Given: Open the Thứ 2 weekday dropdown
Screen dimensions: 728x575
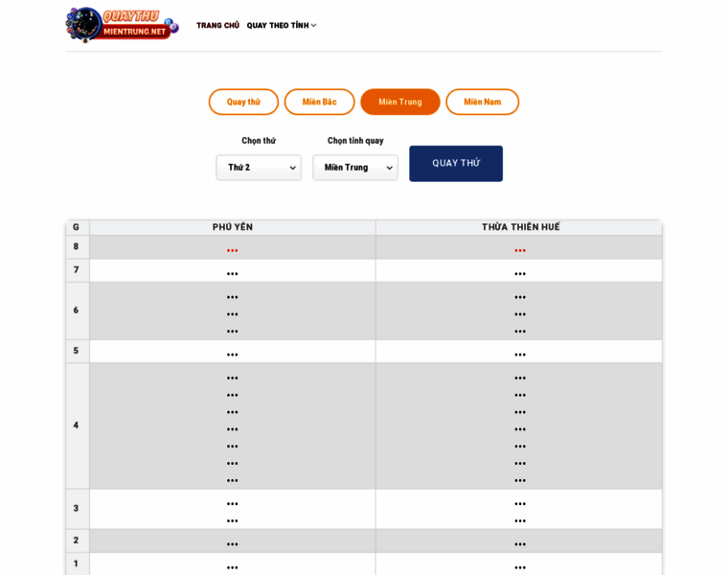Looking at the screenshot, I should tap(259, 167).
